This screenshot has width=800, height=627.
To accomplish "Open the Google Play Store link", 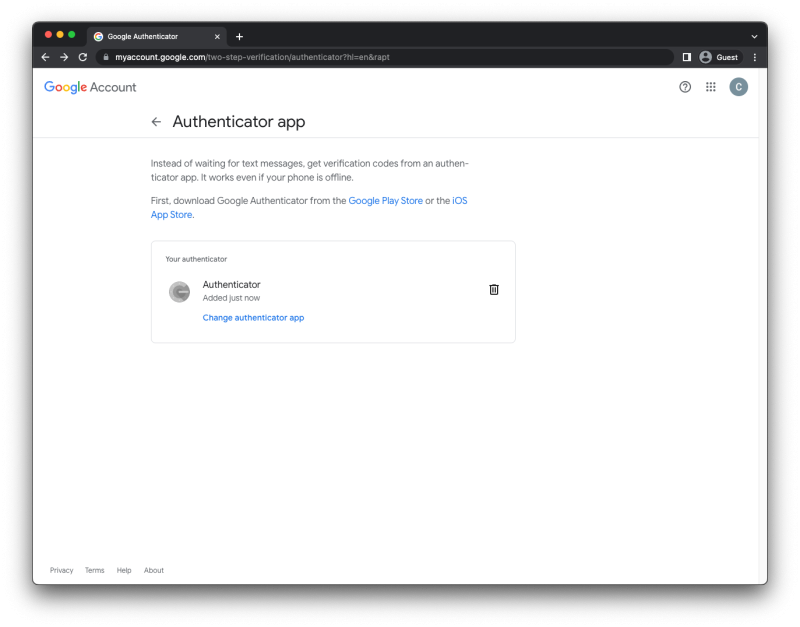I will point(386,200).
